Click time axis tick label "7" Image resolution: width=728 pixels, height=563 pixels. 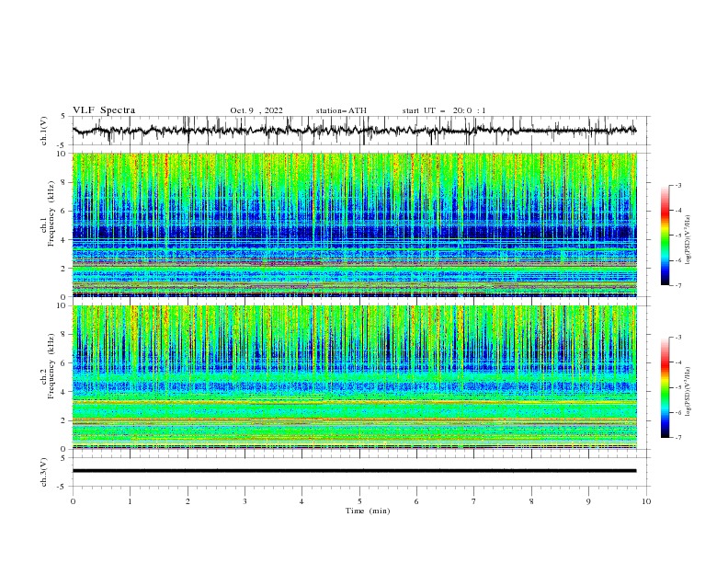474,501
